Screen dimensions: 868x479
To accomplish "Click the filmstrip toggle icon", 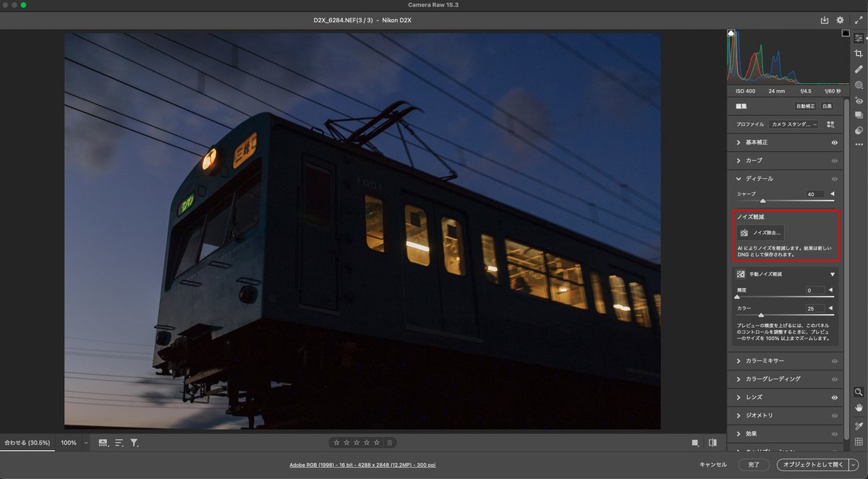I will [x=103, y=442].
